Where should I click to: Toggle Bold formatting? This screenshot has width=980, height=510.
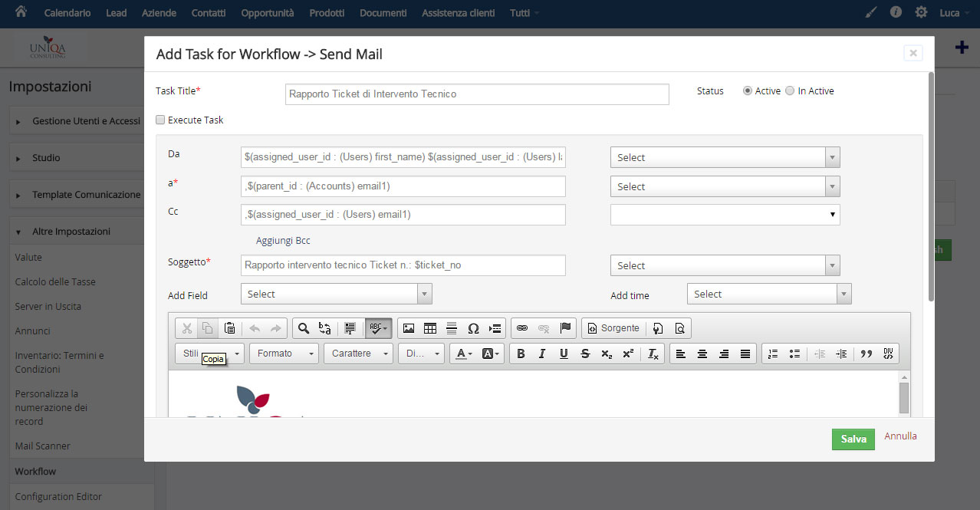(521, 354)
